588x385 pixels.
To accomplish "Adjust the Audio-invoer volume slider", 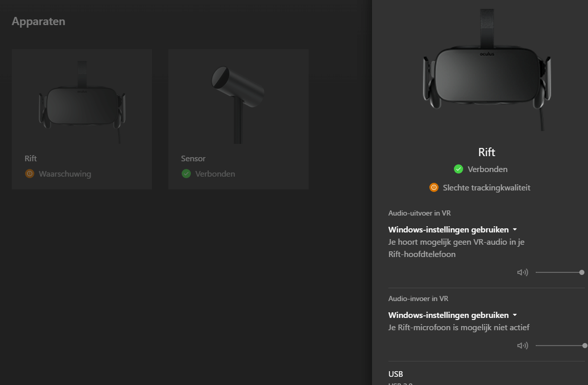I will (561, 346).
